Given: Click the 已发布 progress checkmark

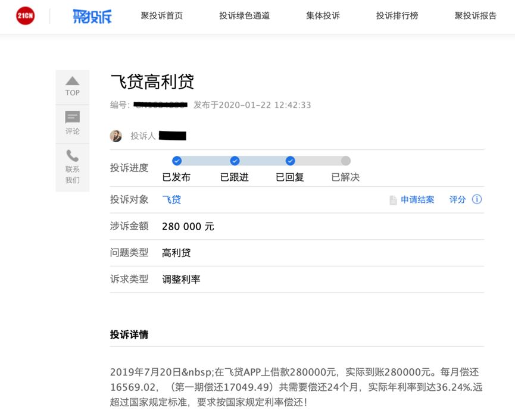Looking at the screenshot, I should point(177,161).
